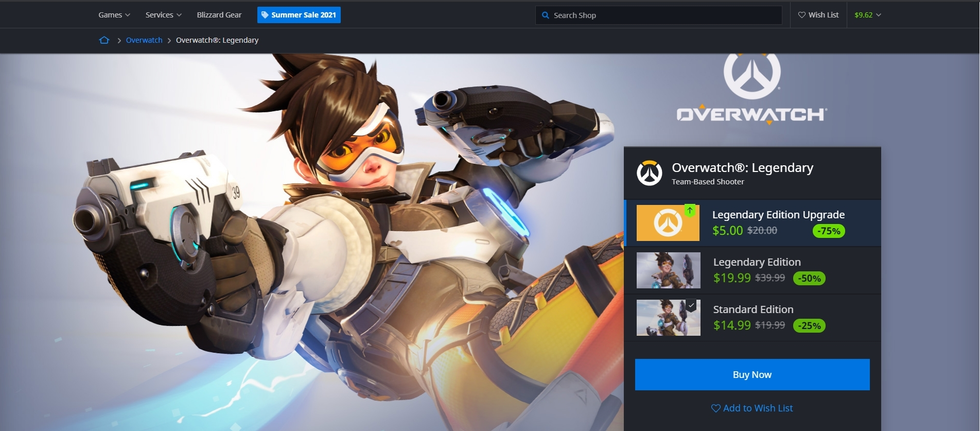
Task: Click the heart icon in Add to Wish List
Action: pyautogui.click(x=716, y=408)
